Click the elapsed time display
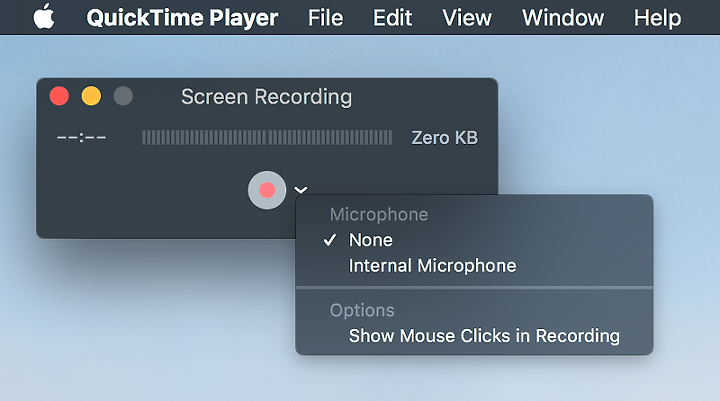Viewport: 720px width, 401px height. (x=81, y=137)
